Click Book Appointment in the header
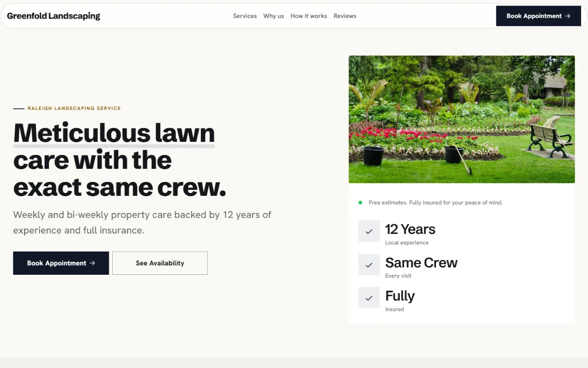This screenshot has height=368, width=588. pyautogui.click(x=539, y=16)
